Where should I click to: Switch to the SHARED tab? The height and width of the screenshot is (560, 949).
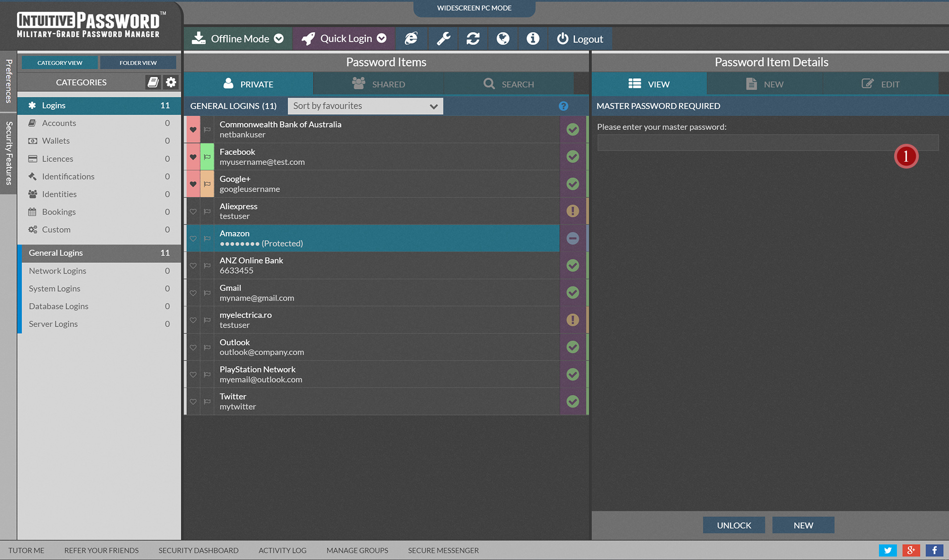point(379,84)
